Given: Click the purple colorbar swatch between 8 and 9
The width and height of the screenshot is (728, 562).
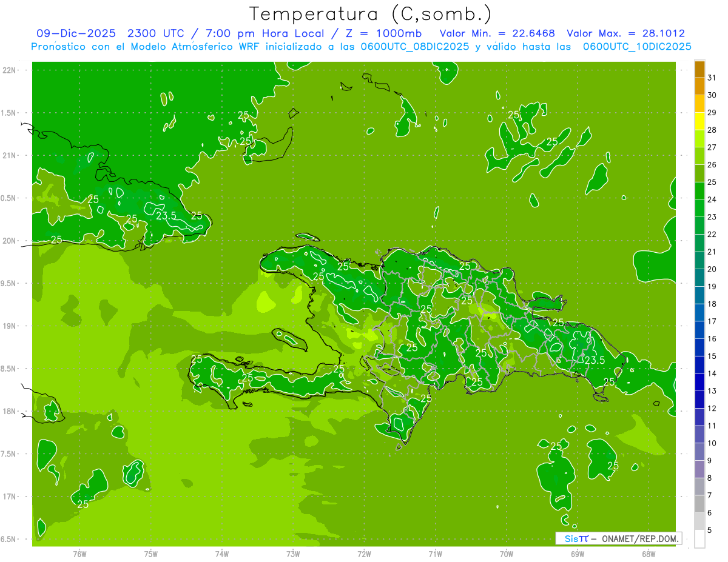Looking at the screenshot, I should pos(699,469).
